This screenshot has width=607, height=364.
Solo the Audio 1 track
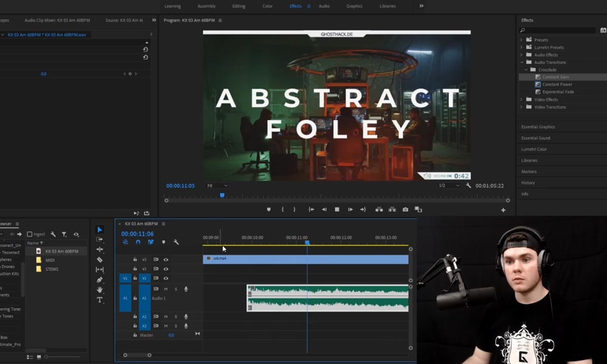coord(176,289)
